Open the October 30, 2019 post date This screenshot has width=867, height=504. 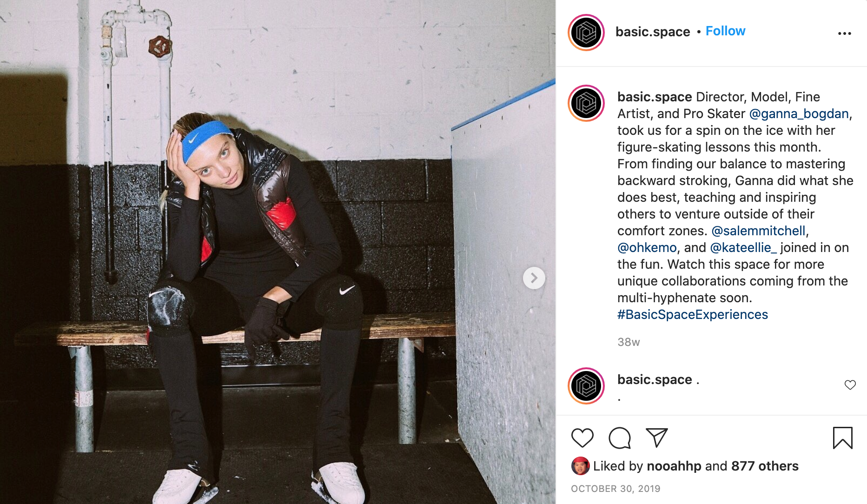tap(616, 489)
